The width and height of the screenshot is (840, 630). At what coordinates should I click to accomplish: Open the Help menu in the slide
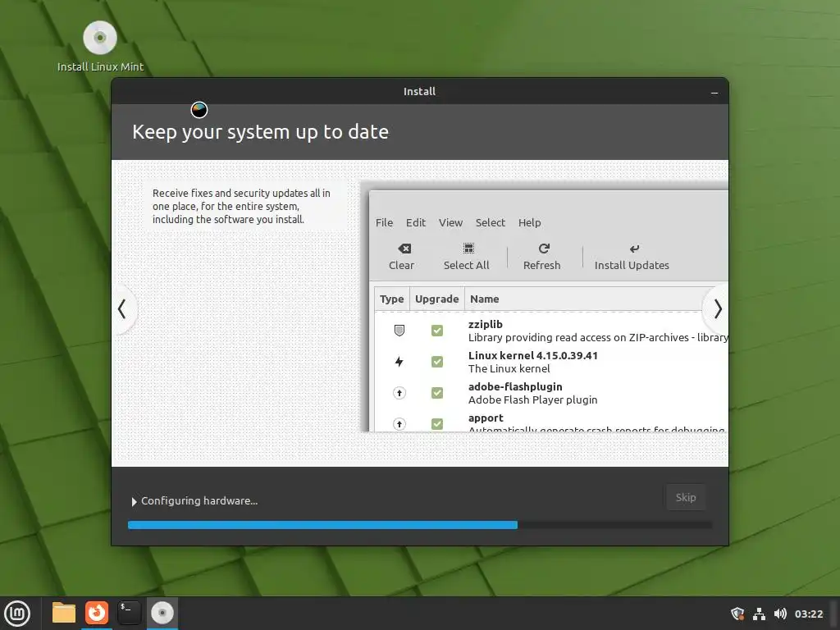tap(529, 222)
